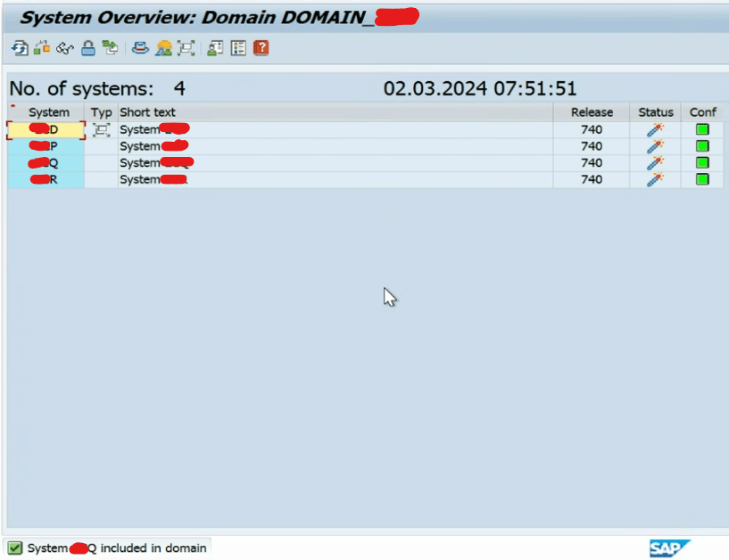Click the Refresh icon in the toolbar

coord(20,48)
